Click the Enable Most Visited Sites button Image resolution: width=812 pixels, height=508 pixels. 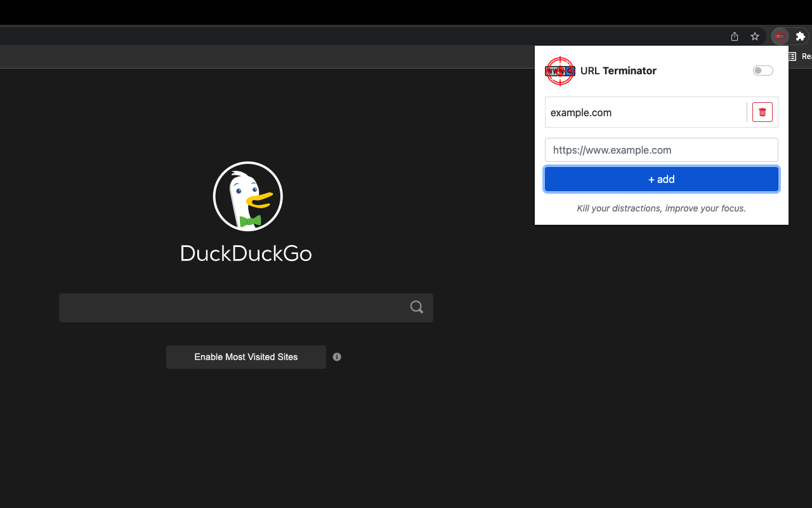(x=246, y=357)
